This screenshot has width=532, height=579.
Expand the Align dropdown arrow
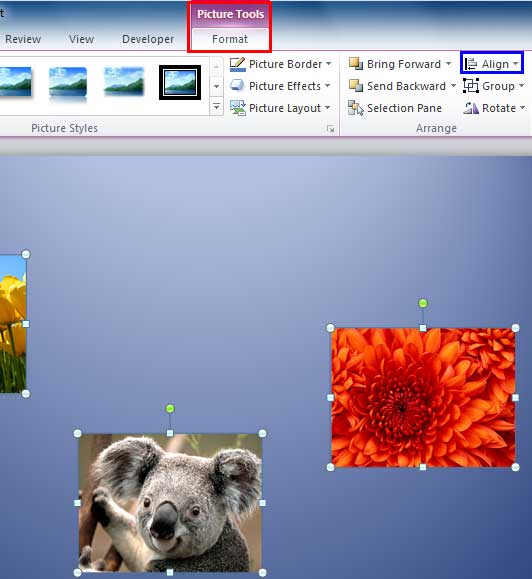(515, 64)
